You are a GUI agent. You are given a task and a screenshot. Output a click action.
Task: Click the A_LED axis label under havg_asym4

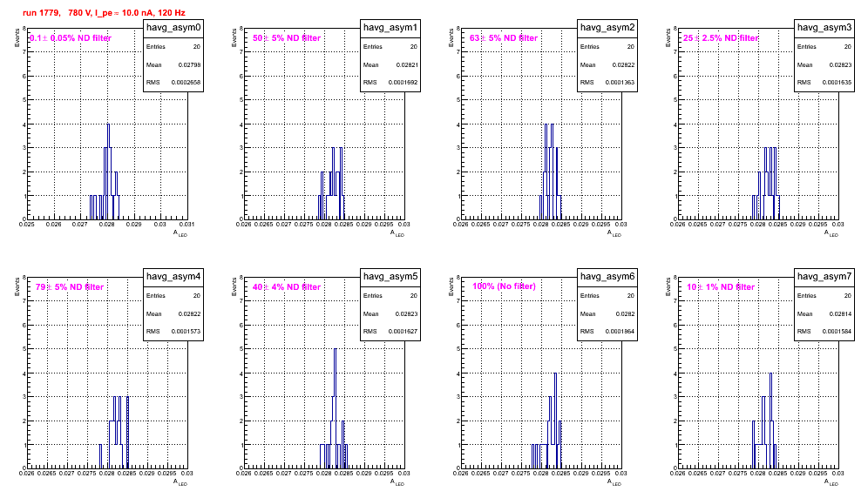180,482
